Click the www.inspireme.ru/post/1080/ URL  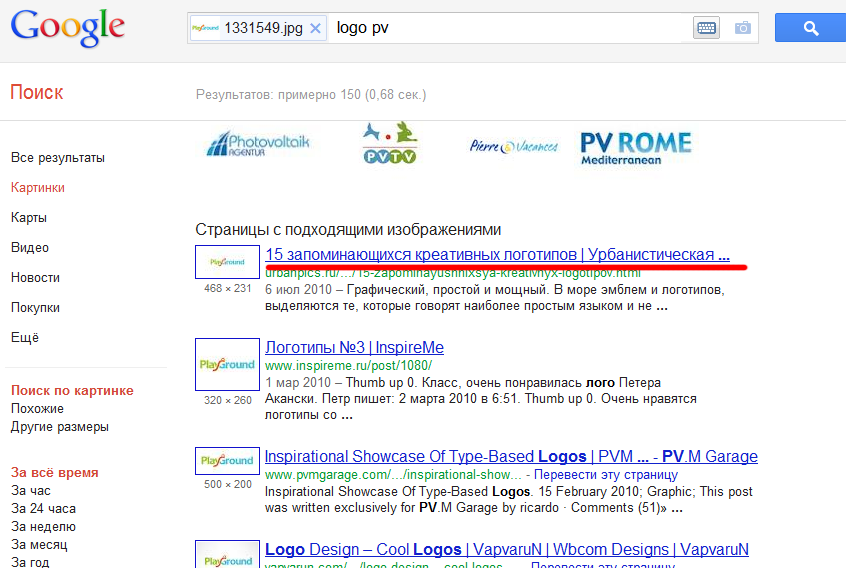[348, 366]
